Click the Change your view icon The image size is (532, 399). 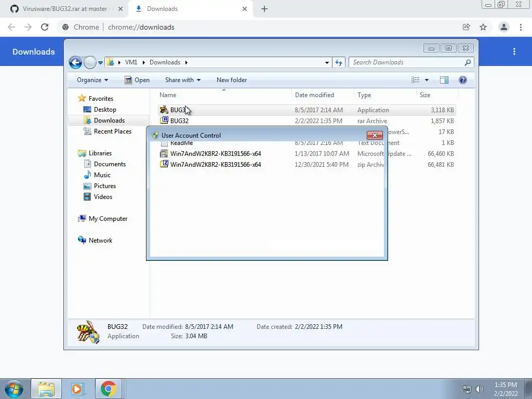(415, 80)
